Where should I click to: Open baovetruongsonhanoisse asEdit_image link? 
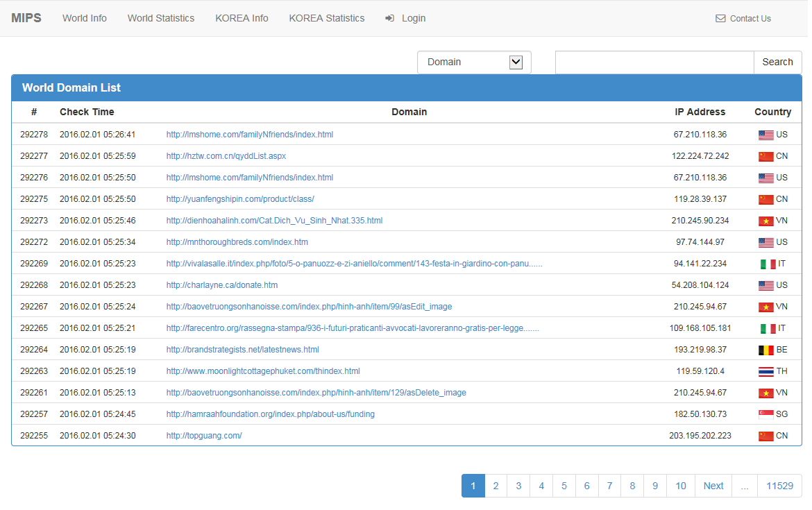click(309, 307)
